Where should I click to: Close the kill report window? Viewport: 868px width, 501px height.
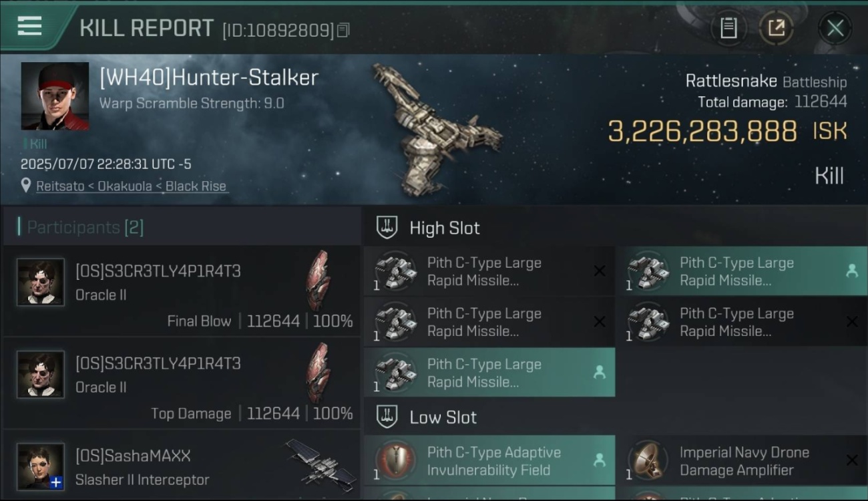(x=835, y=28)
